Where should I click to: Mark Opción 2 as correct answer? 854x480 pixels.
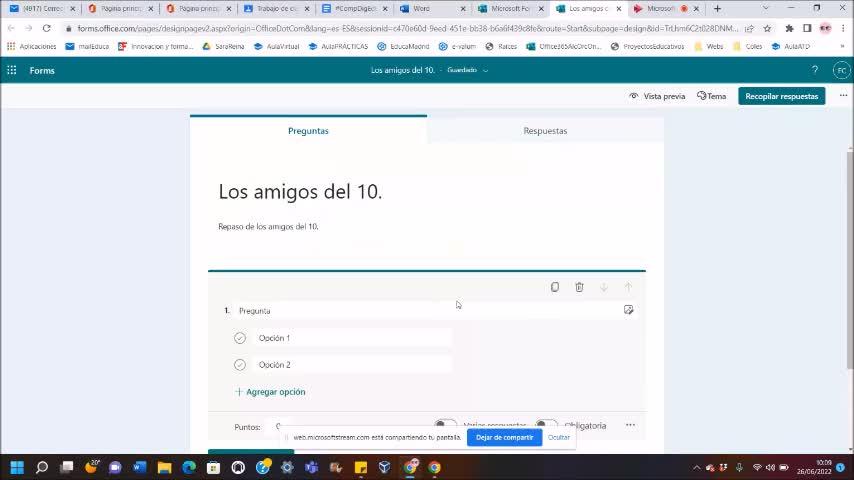tap(240, 365)
